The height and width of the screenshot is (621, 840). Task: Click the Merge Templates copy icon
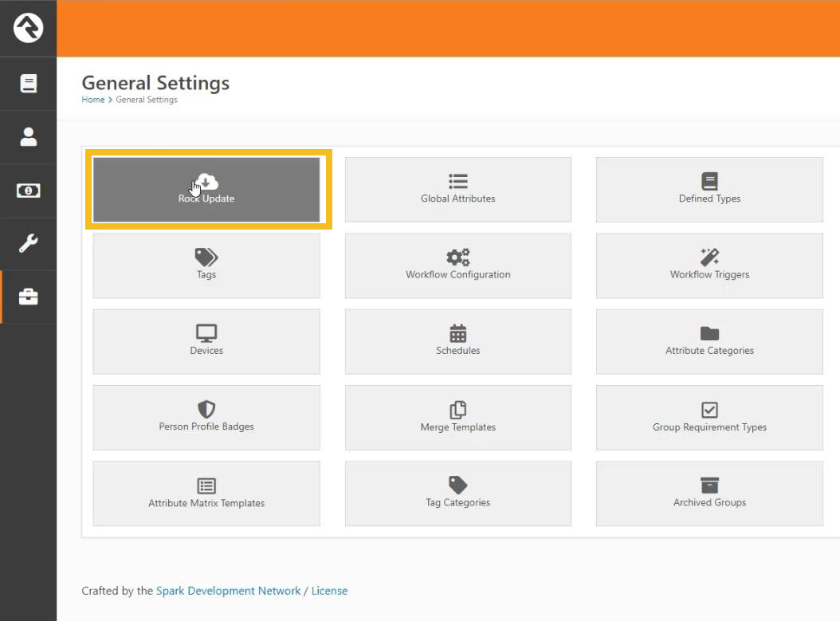click(458, 410)
